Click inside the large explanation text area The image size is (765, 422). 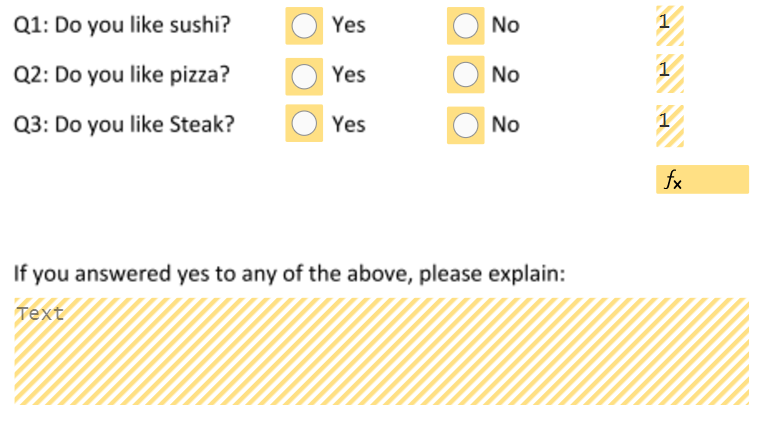coord(381,351)
